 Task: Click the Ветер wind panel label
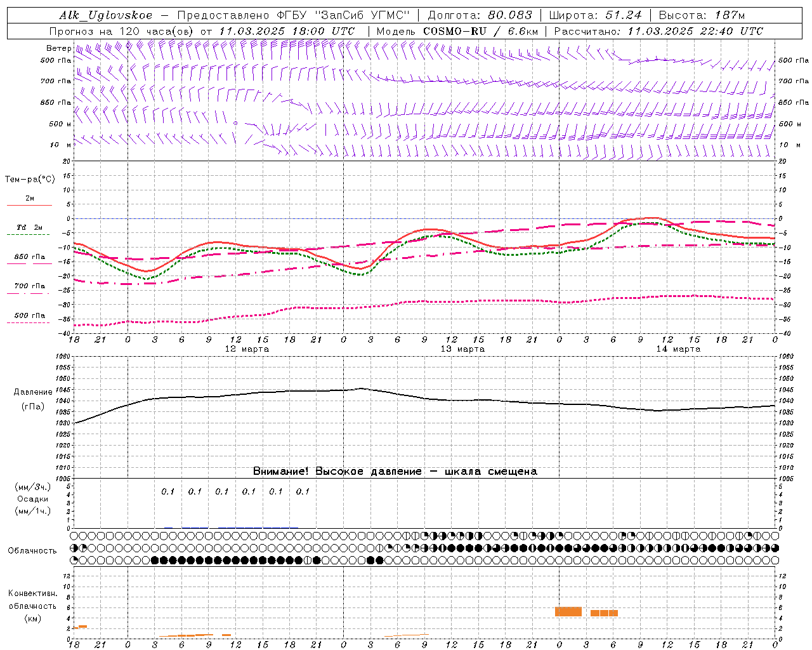pyautogui.click(x=59, y=48)
